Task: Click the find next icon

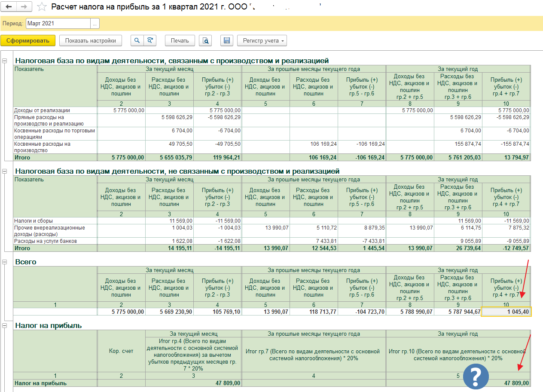Action: (x=149, y=41)
